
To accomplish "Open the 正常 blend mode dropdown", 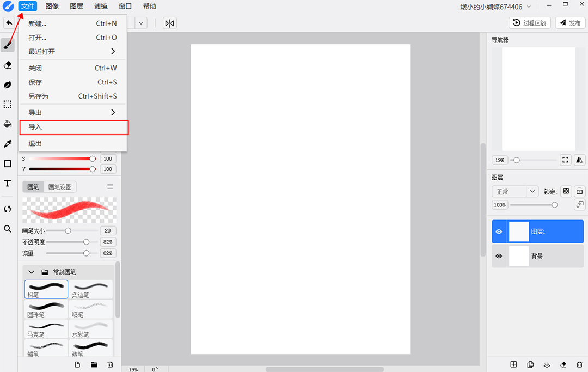I will click(x=515, y=192).
